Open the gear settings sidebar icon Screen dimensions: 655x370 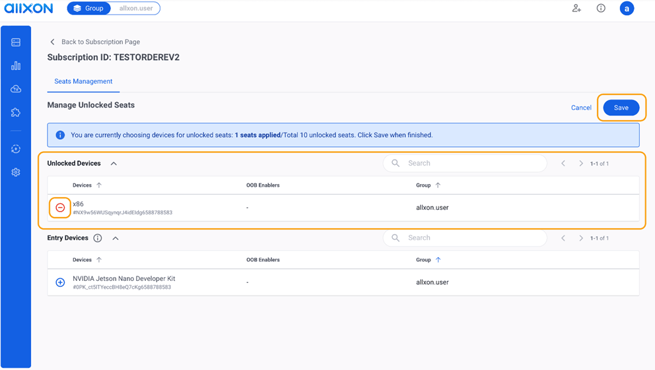[x=16, y=172]
